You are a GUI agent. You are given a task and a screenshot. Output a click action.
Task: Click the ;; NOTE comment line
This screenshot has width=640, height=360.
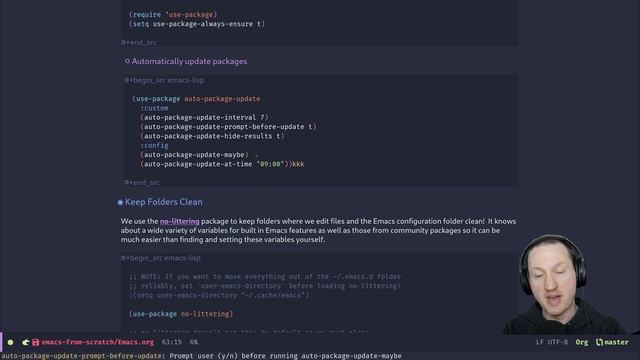click(x=265, y=277)
